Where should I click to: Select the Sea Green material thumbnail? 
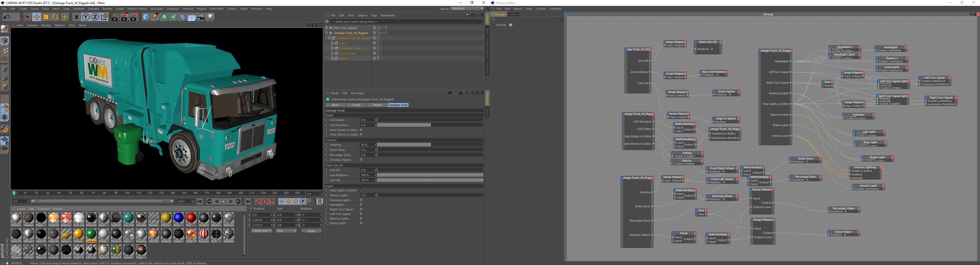[129, 219]
